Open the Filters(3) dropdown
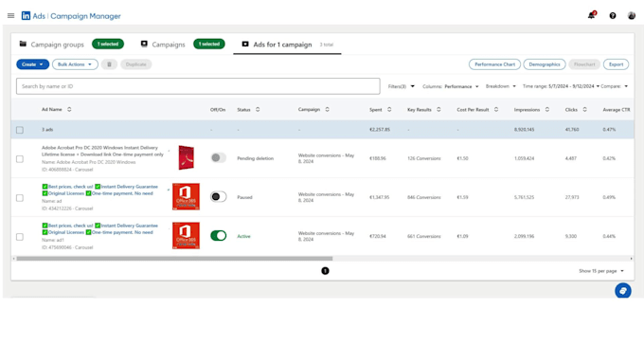 point(402,86)
